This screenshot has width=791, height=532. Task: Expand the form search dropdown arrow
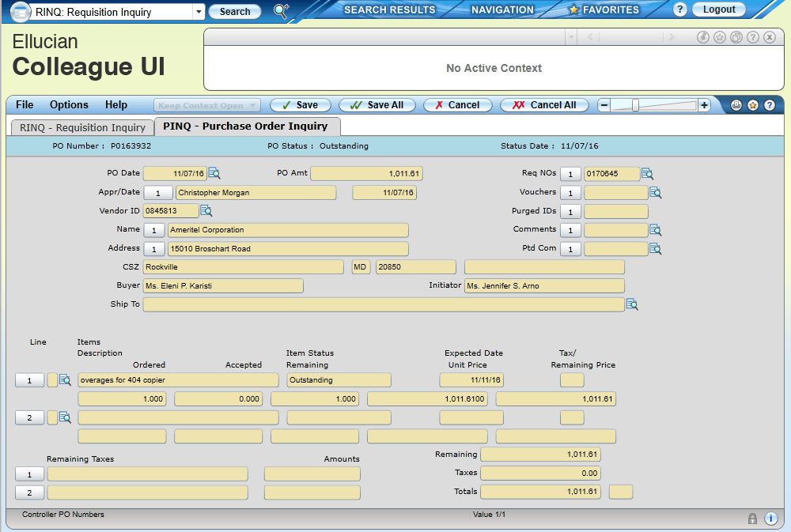coord(197,12)
